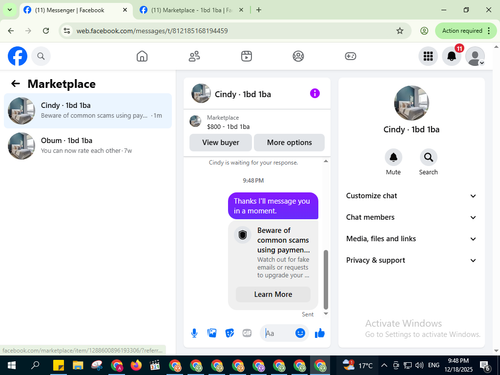Screen dimensions: 500x375
Task: Open the Facebook logo home link
Action: click(x=17, y=56)
